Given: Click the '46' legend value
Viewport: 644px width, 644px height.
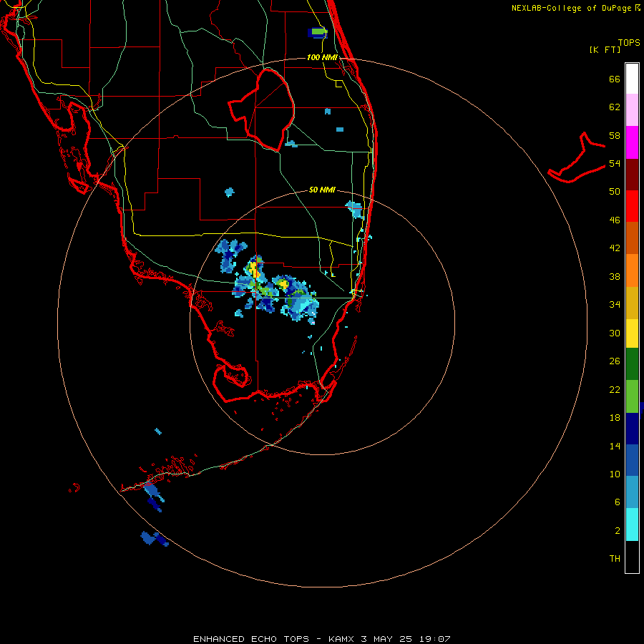Looking at the screenshot, I should [615, 220].
